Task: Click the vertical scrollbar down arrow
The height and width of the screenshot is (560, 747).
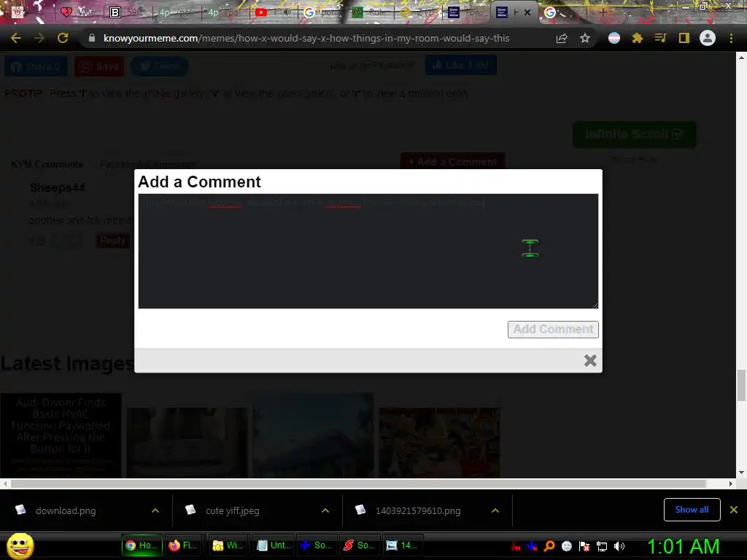Action: click(x=741, y=472)
